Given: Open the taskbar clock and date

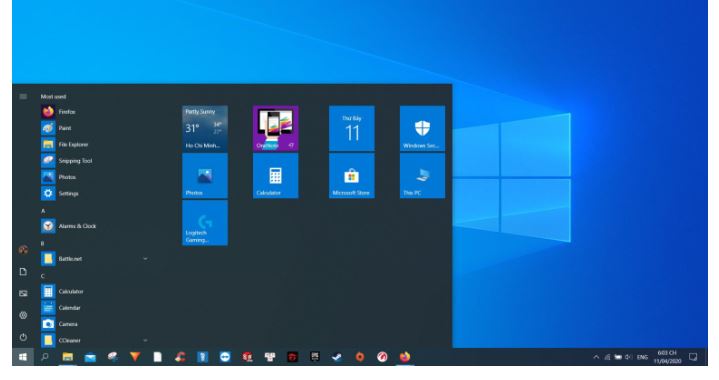Looking at the screenshot, I should [667, 357].
